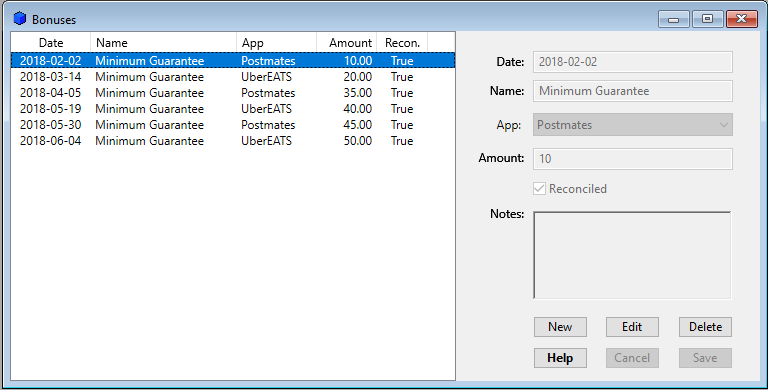Click Minimum Guarantee in the 2018-05-19 row
The image size is (768, 390).
pos(149,109)
